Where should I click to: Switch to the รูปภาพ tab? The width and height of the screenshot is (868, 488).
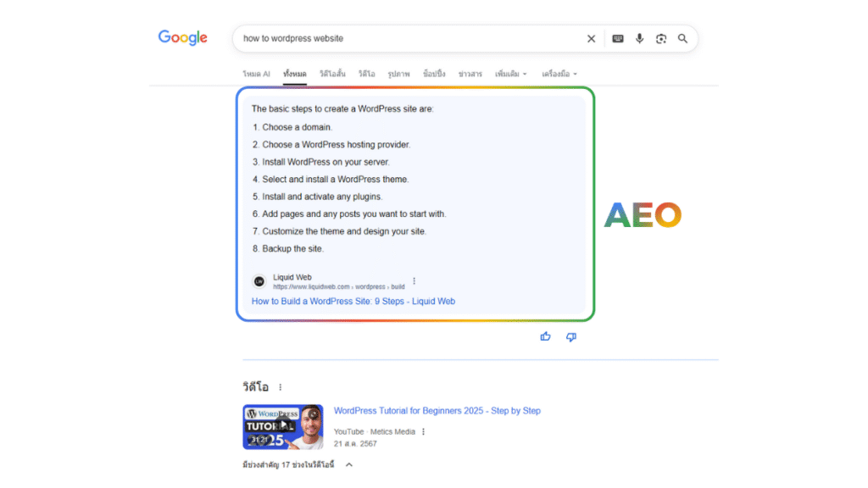click(399, 75)
